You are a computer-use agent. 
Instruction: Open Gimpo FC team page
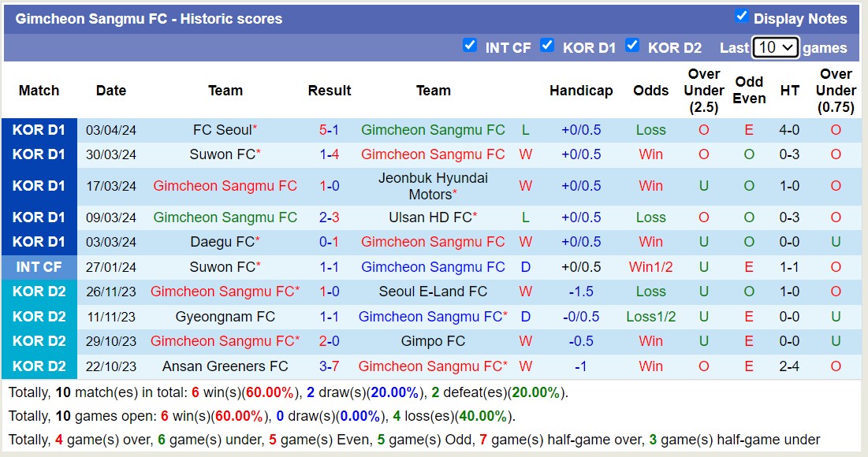click(x=433, y=341)
